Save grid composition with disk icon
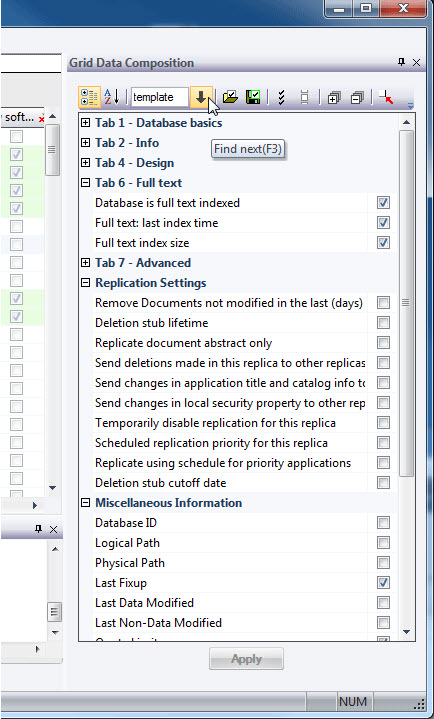This screenshot has height=719, width=434. click(253, 97)
